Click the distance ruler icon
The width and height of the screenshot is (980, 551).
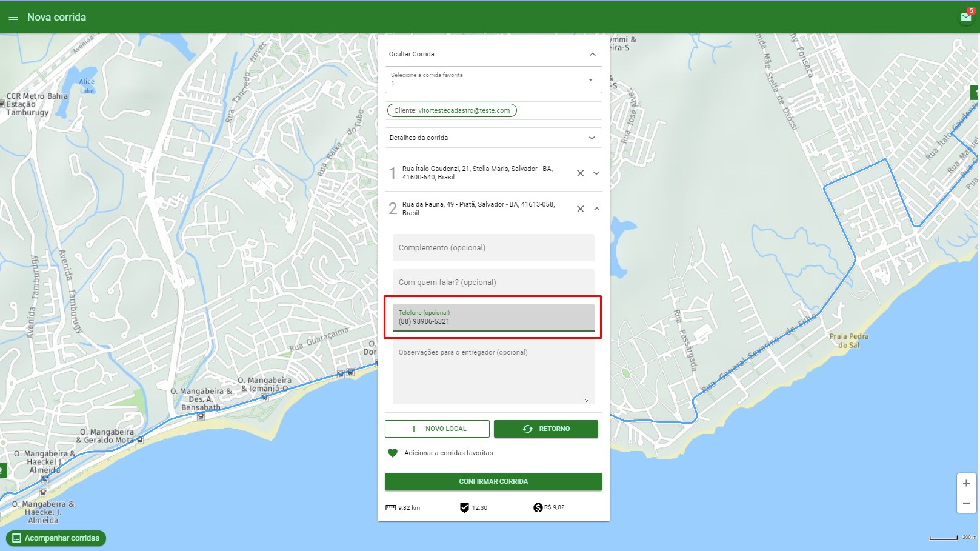coord(390,508)
